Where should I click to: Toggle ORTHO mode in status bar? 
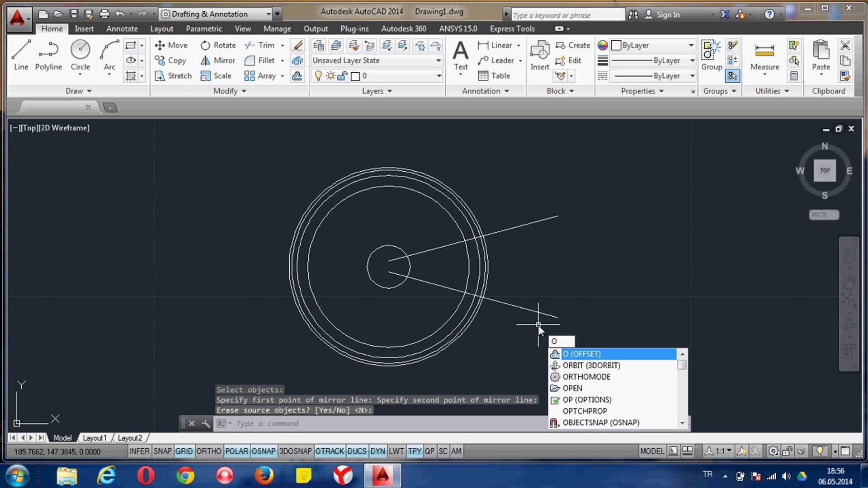[x=208, y=451]
